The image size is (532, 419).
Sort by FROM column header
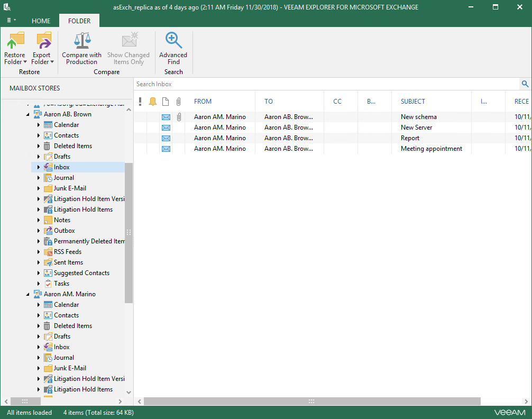point(203,101)
